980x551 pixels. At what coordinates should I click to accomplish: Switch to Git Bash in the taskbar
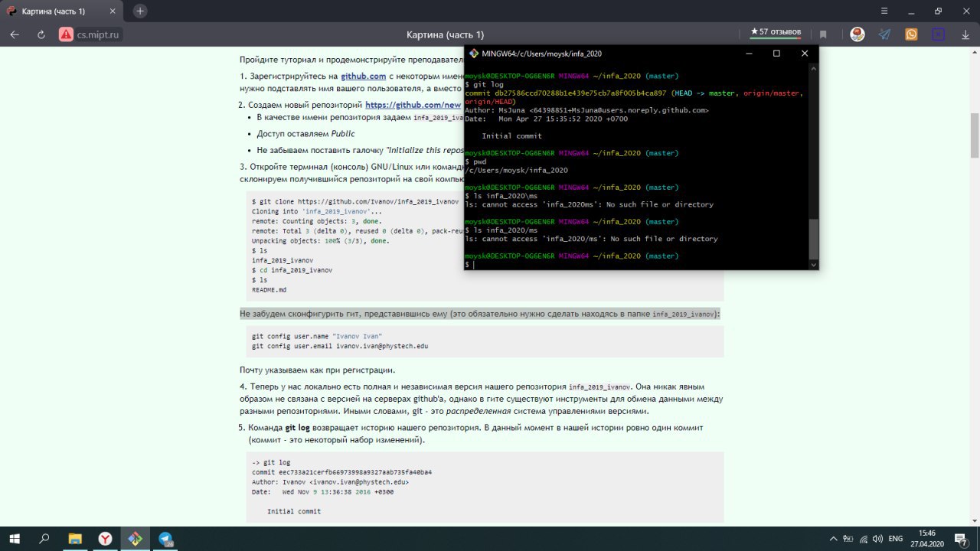(x=135, y=539)
